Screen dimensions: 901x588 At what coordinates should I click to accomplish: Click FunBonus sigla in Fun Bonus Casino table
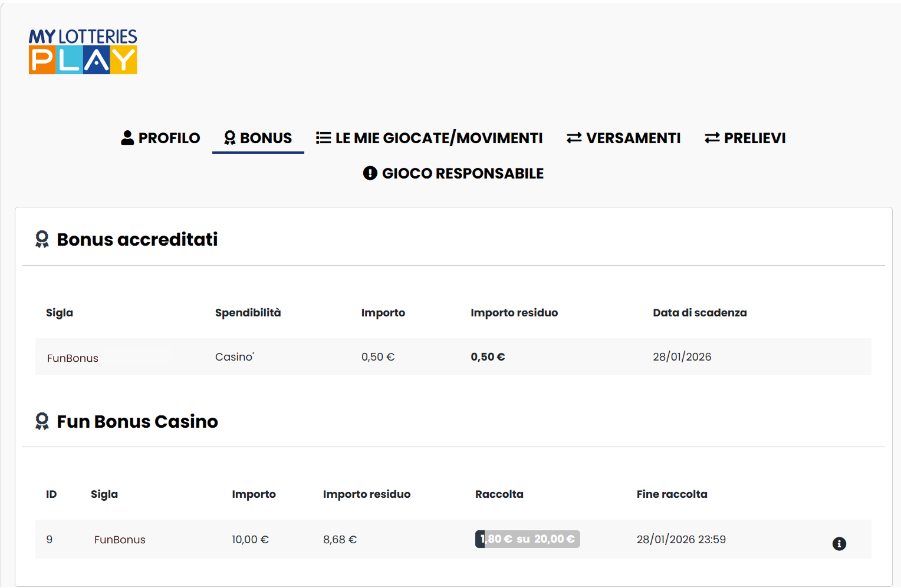tap(120, 540)
